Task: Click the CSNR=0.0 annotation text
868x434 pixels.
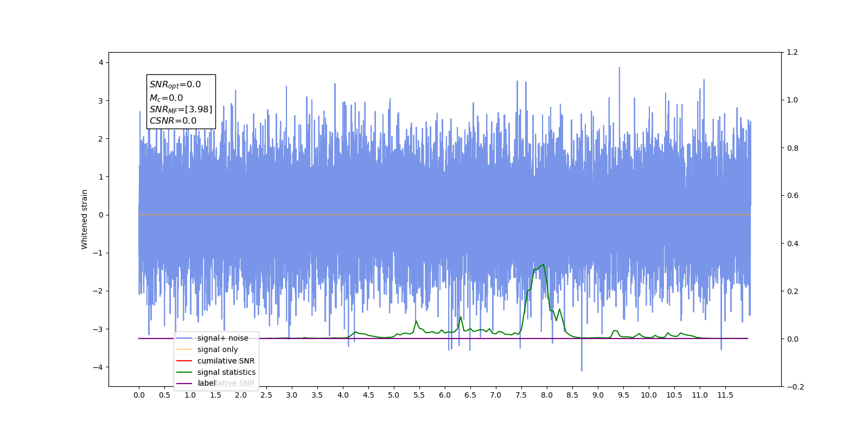Action: point(173,121)
